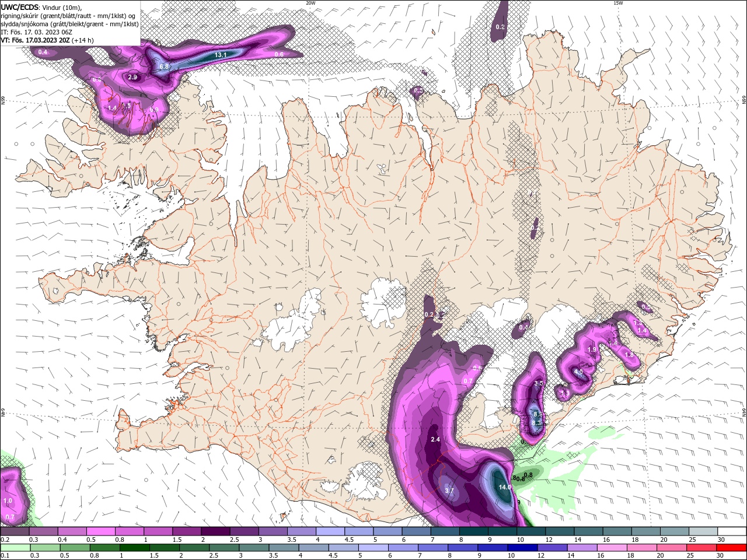
Task: Click the UWC/ECDS title text
Action: pos(20,7)
